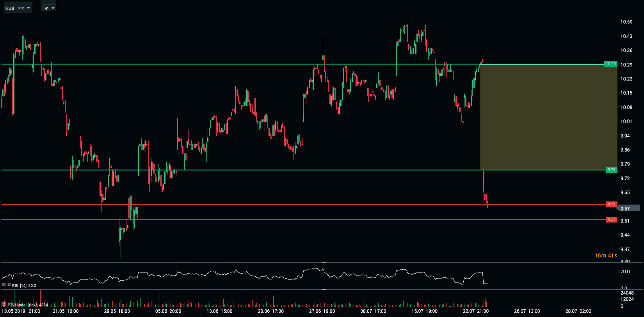
Task: Click the 9.72 price axis label
Action: click(625, 178)
